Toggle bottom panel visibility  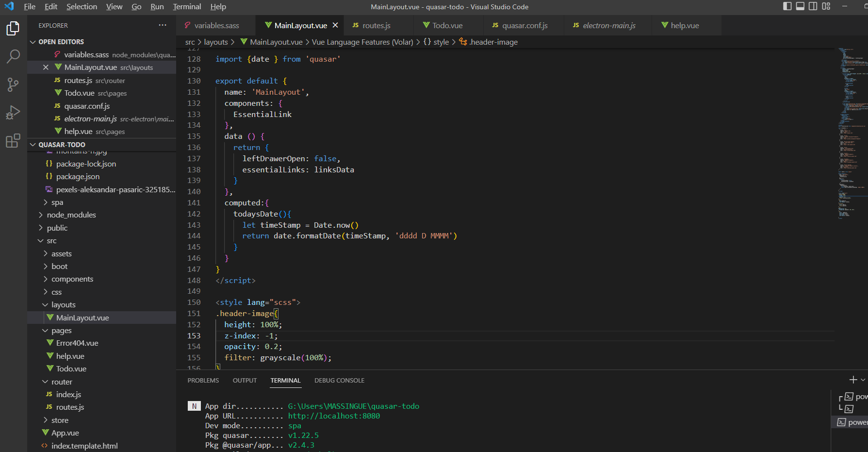click(x=800, y=6)
